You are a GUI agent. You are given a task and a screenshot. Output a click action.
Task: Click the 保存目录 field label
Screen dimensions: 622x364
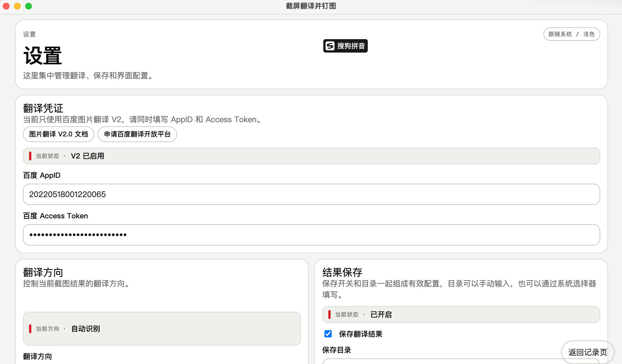(336, 350)
